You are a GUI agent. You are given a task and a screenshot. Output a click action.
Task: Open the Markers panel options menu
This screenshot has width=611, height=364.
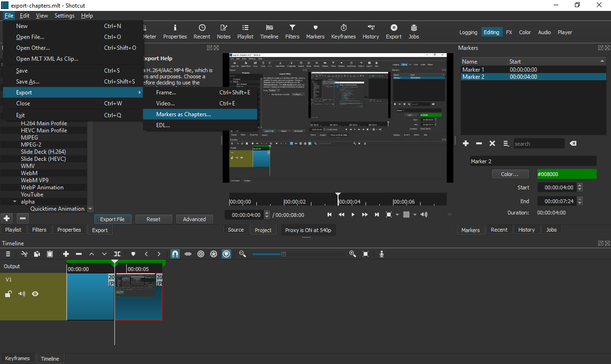[507, 143]
